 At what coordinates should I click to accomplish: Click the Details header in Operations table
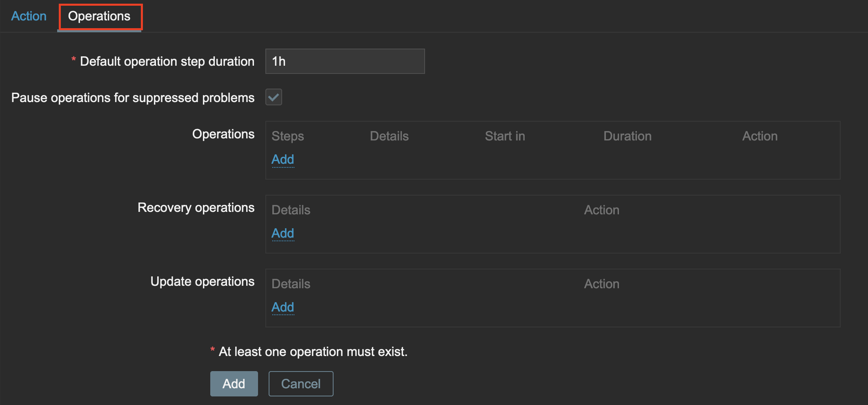pyautogui.click(x=389, y=136)
